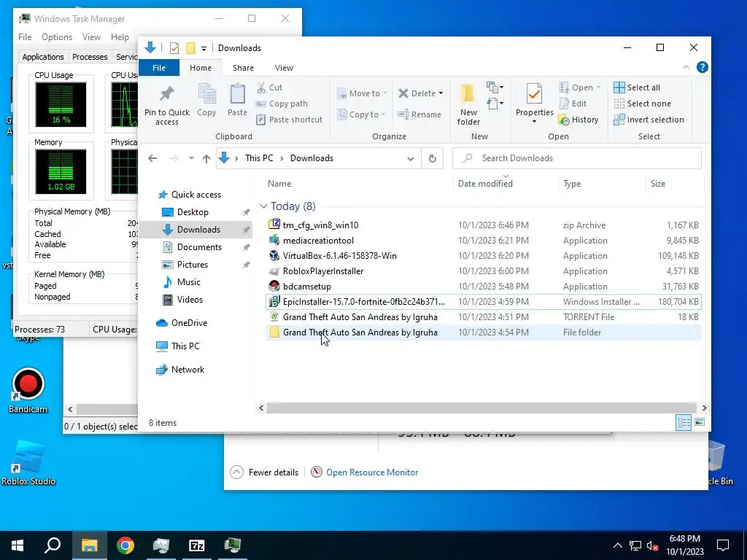The width and height of the screenshot is (747, 560).
Task: Collapse the Today (8) group
Action: 263,206
